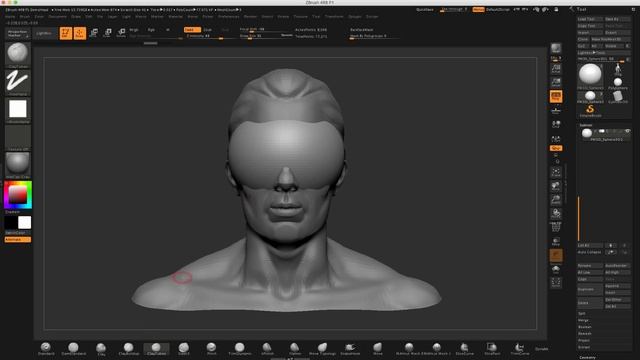
Task: Click the Frame icon on right shelf
Action: click(556, 173)
